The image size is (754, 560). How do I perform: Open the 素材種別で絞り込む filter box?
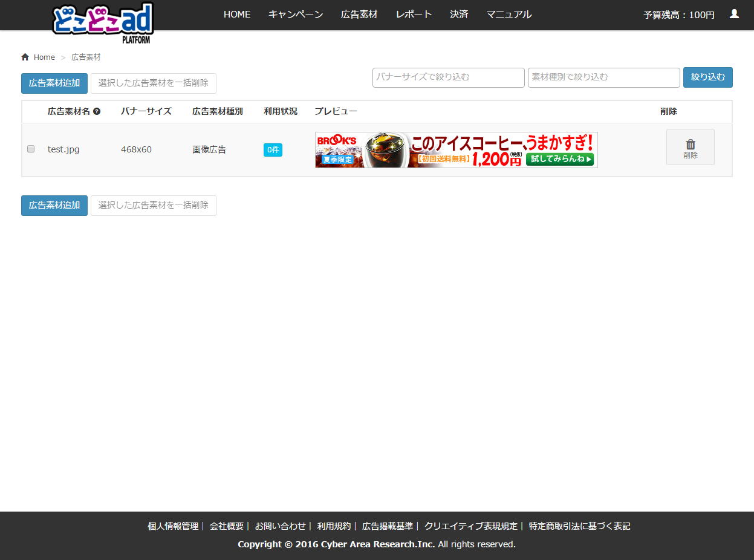pyautogui.click(x=604, y=77)
